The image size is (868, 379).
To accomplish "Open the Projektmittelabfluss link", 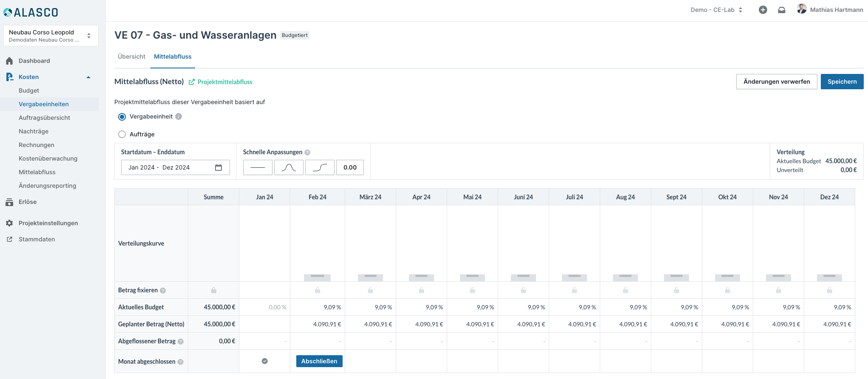I will (224, 82).
